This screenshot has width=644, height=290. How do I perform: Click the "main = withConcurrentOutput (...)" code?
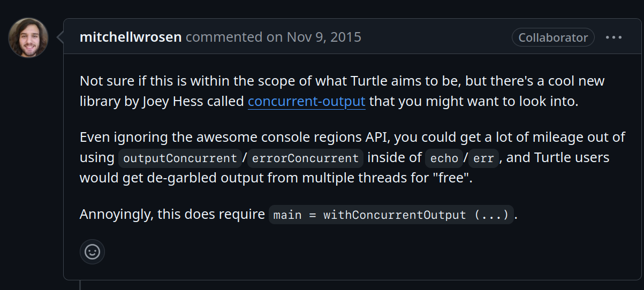[x=391, y=215]
